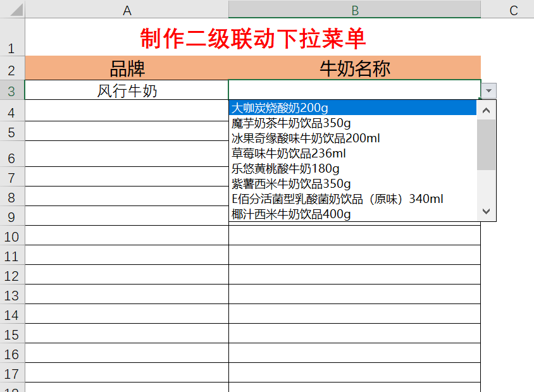
Task: Select row 15 header
Action: (12, 333)
